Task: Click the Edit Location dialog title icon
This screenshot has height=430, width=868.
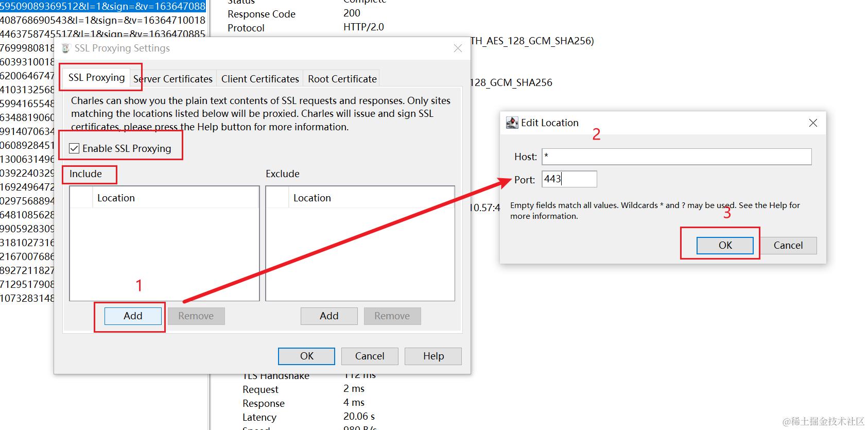Action: tap(512, 123)
